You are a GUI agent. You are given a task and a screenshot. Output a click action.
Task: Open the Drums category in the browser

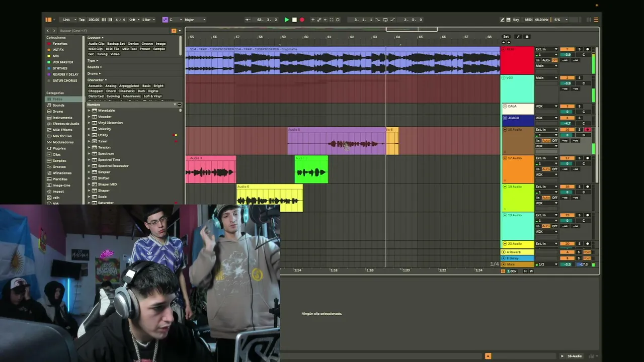(x=58, y=111)
